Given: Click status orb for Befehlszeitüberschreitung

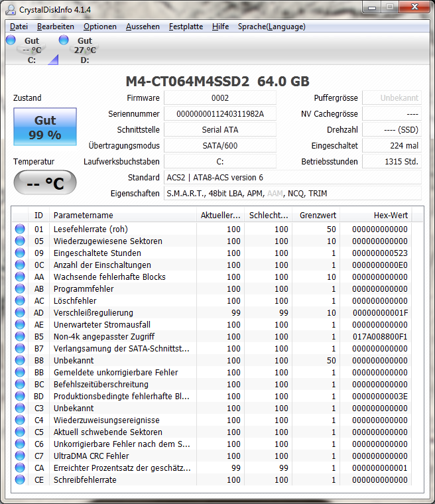Looking at the screenshot, I should [20, 384].
